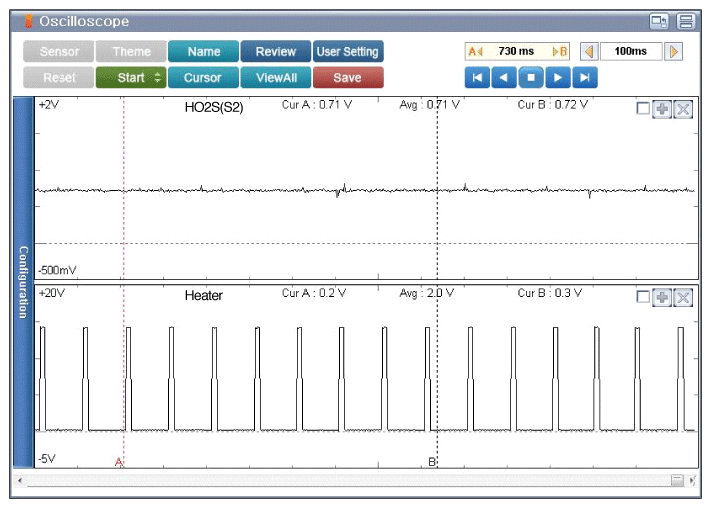This screenshot has width=711, height=508.
Task: Remove the Heater channel using its X icon
Action: pos(684,297)
